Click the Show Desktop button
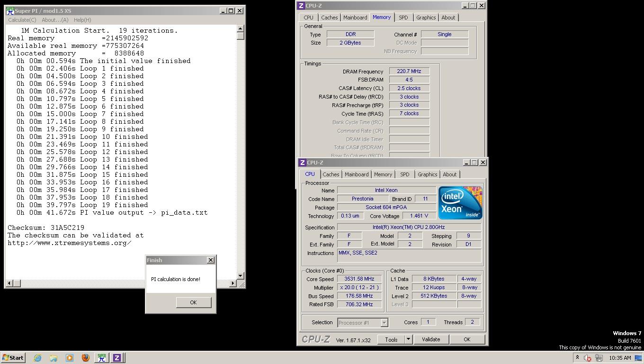The width and height of the screenshot is (644, 364). [x=639, y=358]
